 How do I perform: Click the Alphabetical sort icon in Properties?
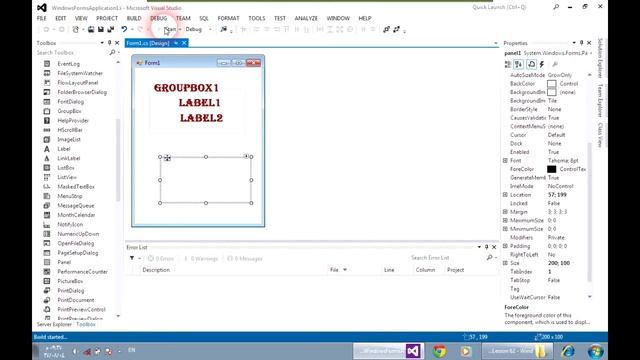519,64
